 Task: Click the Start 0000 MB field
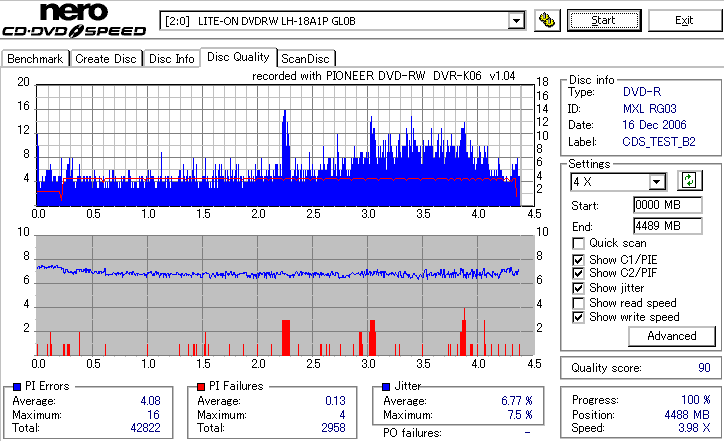(668, 205)
